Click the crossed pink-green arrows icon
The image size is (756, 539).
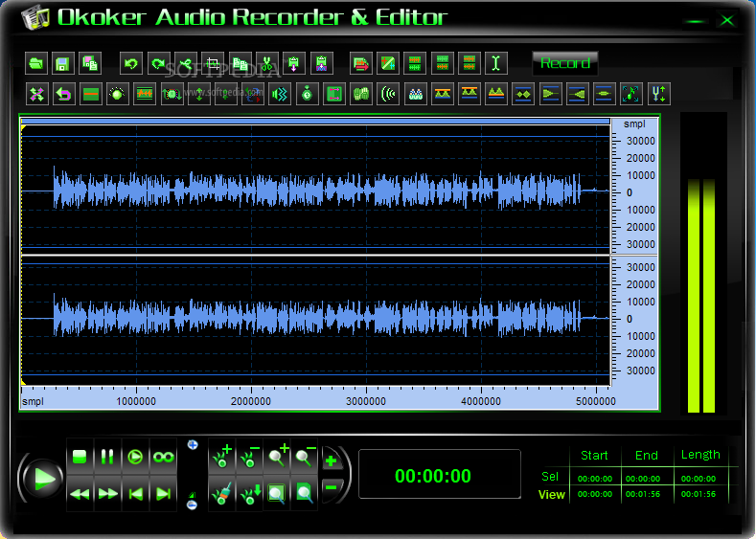point(36,94)
